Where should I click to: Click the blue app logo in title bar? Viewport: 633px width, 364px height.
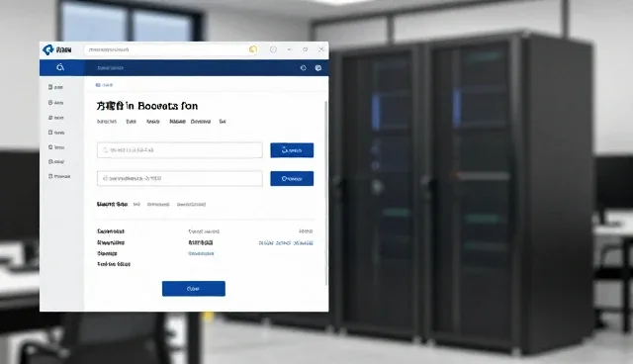coord(48,49)
